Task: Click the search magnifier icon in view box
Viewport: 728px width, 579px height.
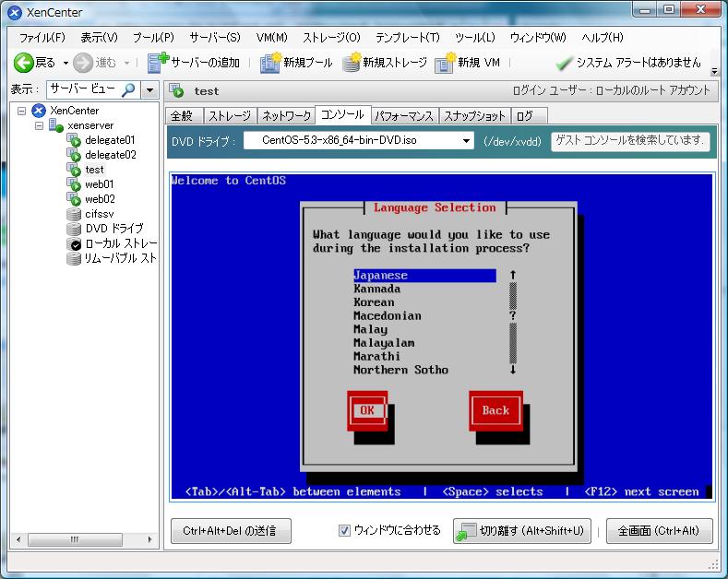Action: point(128,89)
